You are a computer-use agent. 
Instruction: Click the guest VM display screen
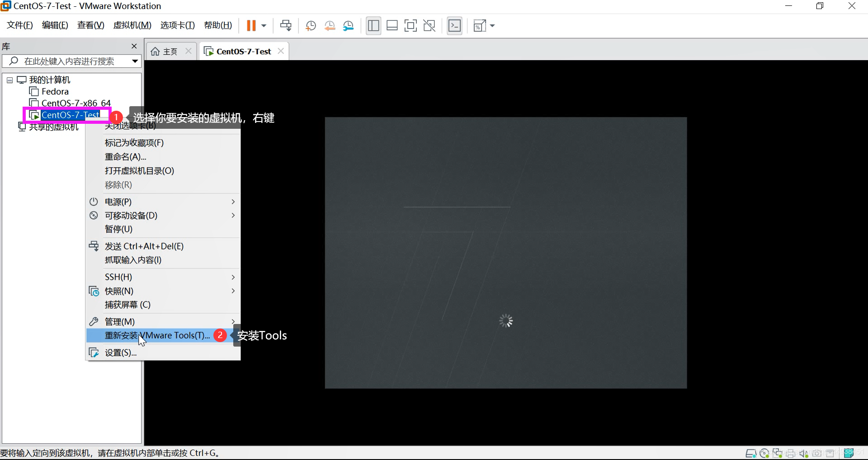pyautogui.click(x=505, y=253)
